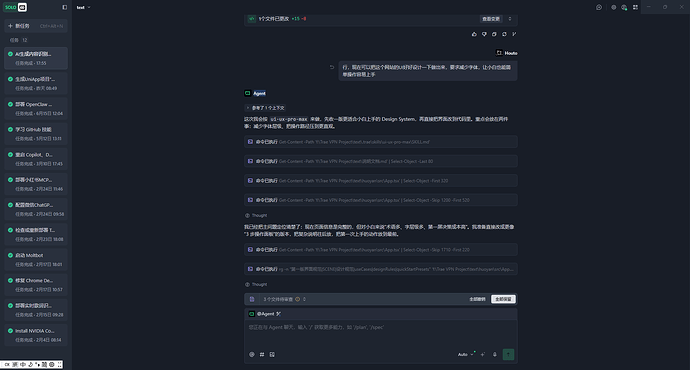Open executed command with 'Select-Object -Last 80'
The height and width of the screenshot is (370, 690).
(x=381, y=161)
